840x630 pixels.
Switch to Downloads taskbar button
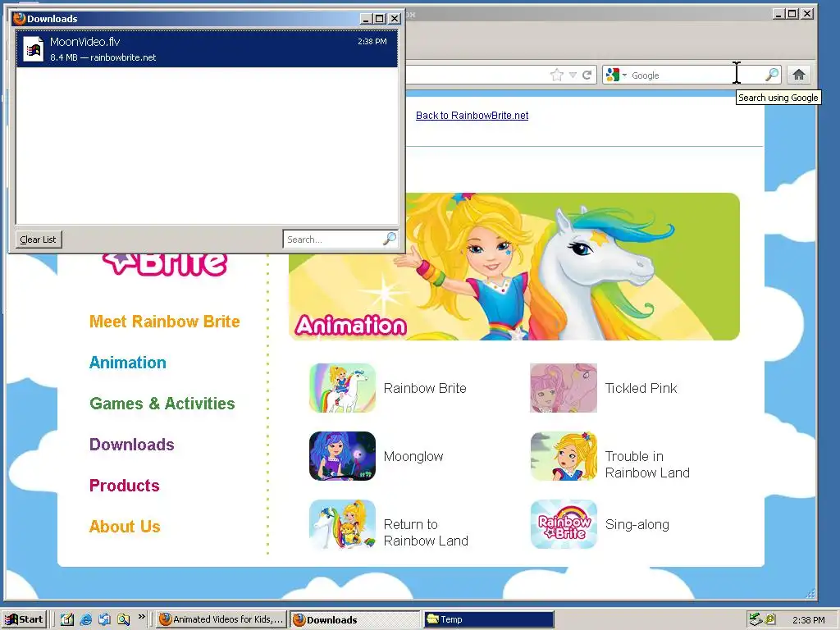[355, 620]
